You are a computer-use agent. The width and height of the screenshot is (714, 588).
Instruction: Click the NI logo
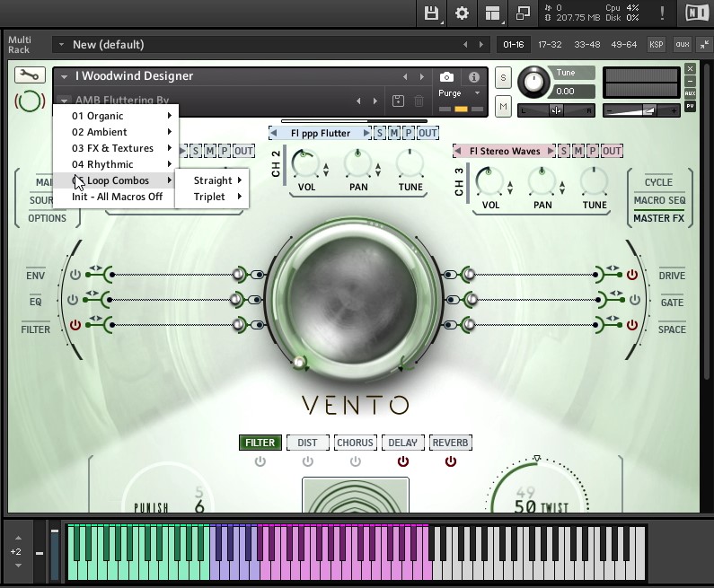point(697,13)
